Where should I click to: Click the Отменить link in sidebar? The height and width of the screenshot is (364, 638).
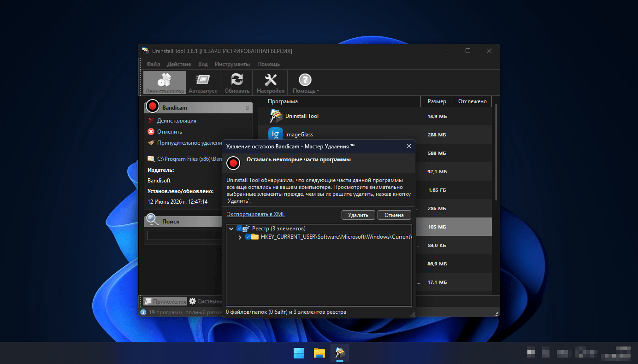170,132
